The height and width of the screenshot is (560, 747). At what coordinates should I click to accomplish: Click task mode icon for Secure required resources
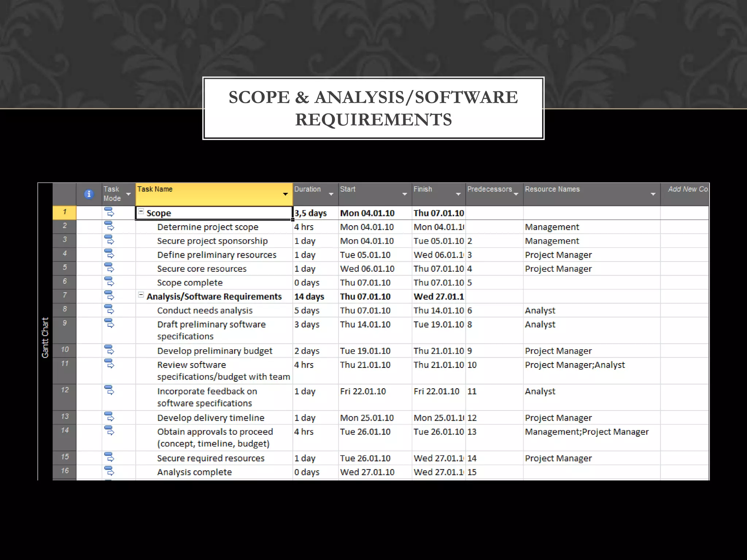(109, 457)
